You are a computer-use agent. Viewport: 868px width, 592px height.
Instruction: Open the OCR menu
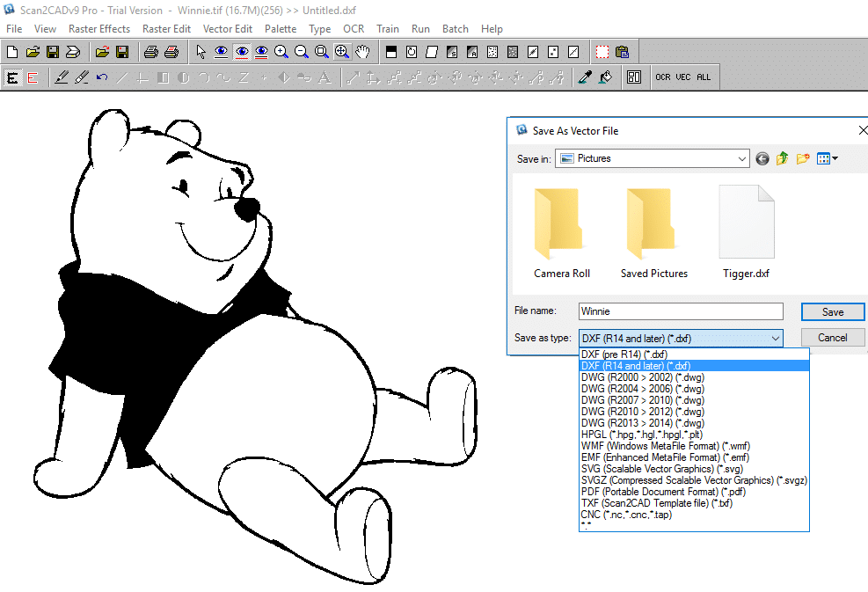tap(354, 28)
